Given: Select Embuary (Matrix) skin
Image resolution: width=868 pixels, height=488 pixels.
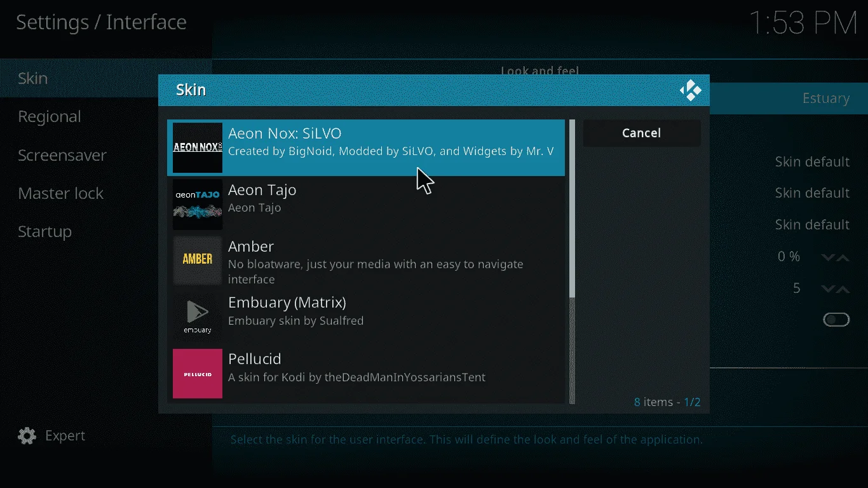Looking at the screenshot, I should (366, 316).
